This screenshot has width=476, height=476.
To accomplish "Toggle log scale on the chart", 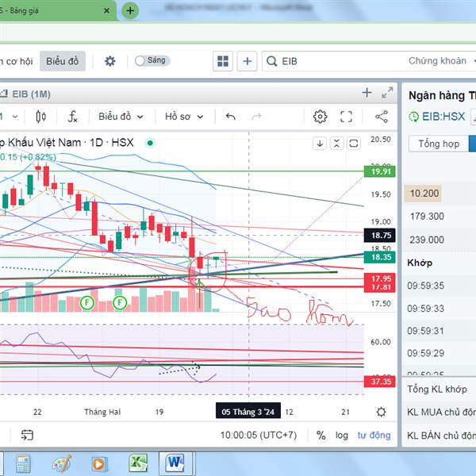I will [x=341, y=435].
